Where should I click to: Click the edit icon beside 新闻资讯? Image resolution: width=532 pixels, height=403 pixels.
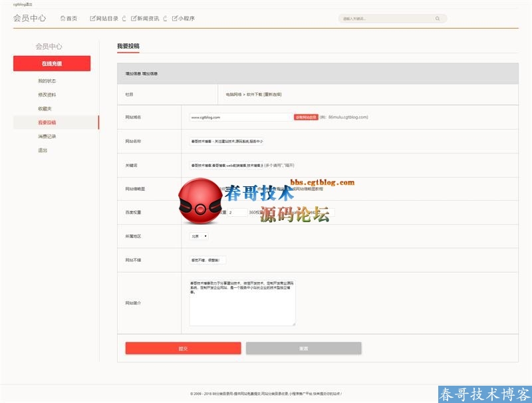tap(133, 19)
